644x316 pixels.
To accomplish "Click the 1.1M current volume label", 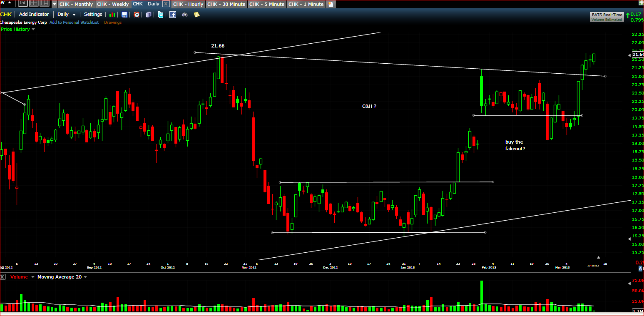I will [638, 311].
